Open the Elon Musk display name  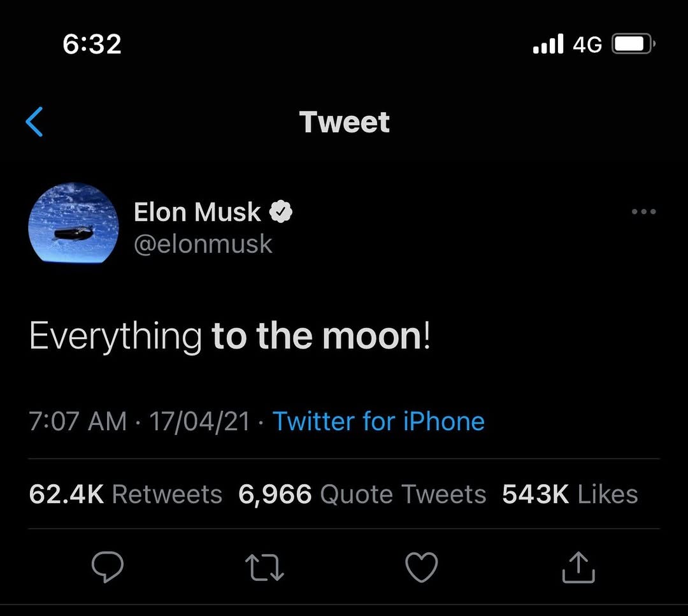197,211
